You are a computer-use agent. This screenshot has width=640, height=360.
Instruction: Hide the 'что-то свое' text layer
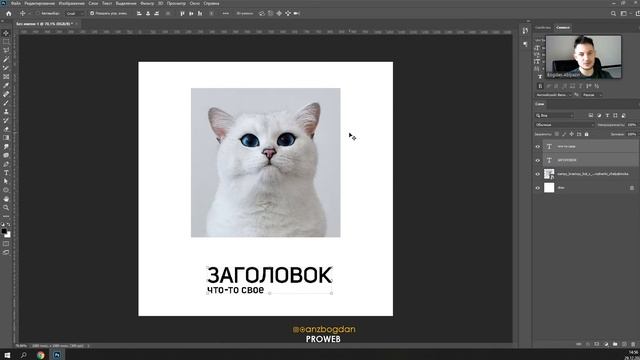pos(538,147)
